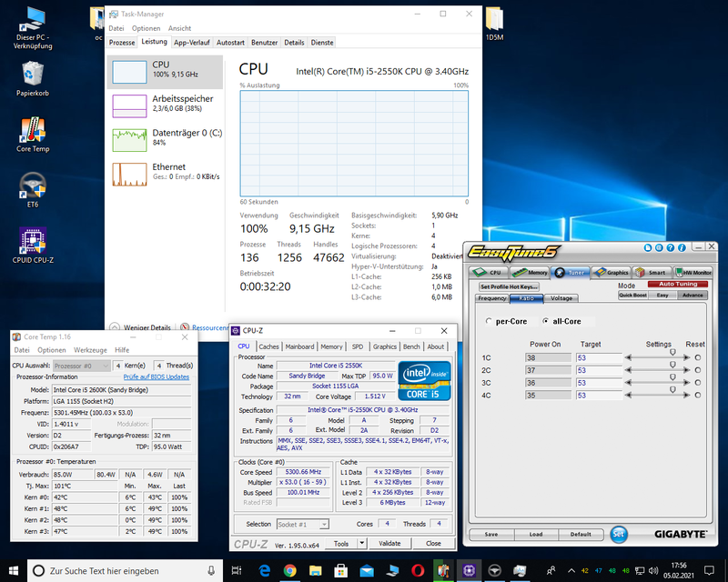
Task: Collapse Task Manager via Weniger Details
Action: point(141,327)
